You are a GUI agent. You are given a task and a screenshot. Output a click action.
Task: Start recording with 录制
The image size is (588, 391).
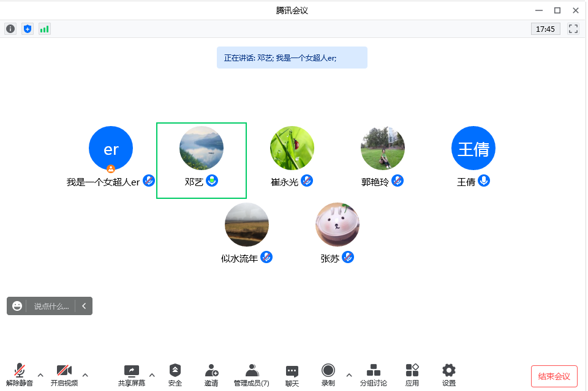[x=328, y=375]
